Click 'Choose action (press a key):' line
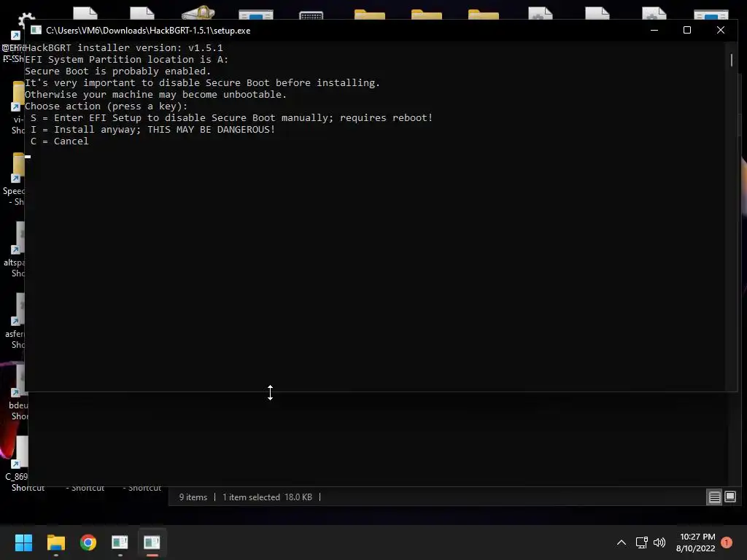 tap(107, 106)
